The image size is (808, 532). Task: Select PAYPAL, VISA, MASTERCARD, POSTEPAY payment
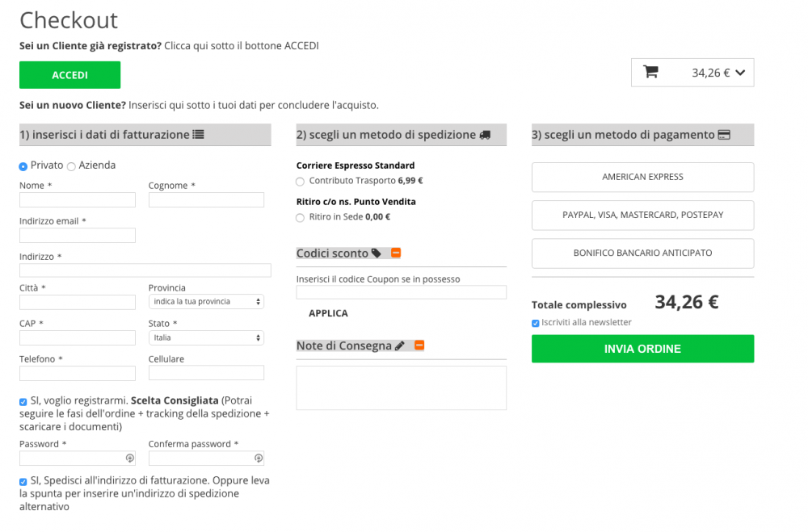click(642, 216)
